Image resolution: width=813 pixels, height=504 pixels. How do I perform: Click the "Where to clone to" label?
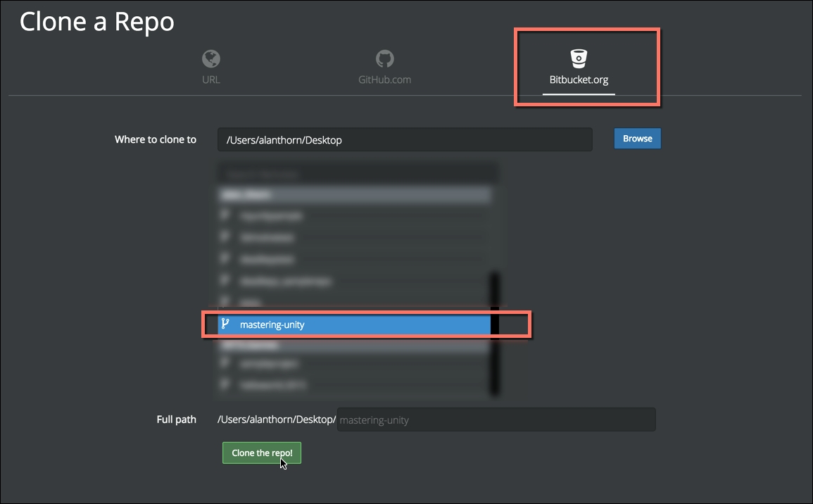click(156, 139)
